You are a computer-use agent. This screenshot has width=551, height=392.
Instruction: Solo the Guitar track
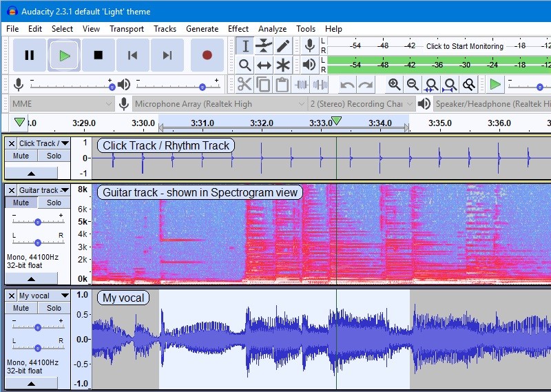[54, 203]
